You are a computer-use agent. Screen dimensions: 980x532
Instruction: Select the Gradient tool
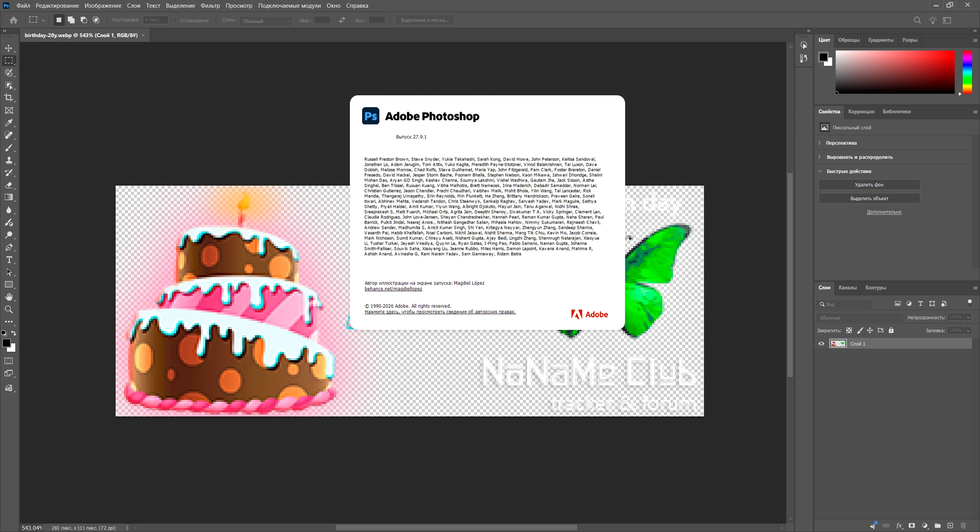tap(9, 197)
